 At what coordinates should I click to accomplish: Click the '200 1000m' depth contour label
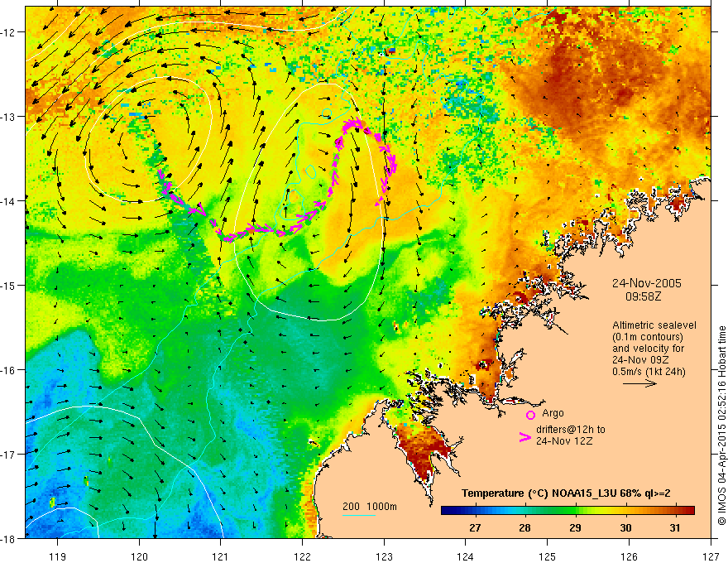coord(370,507)
